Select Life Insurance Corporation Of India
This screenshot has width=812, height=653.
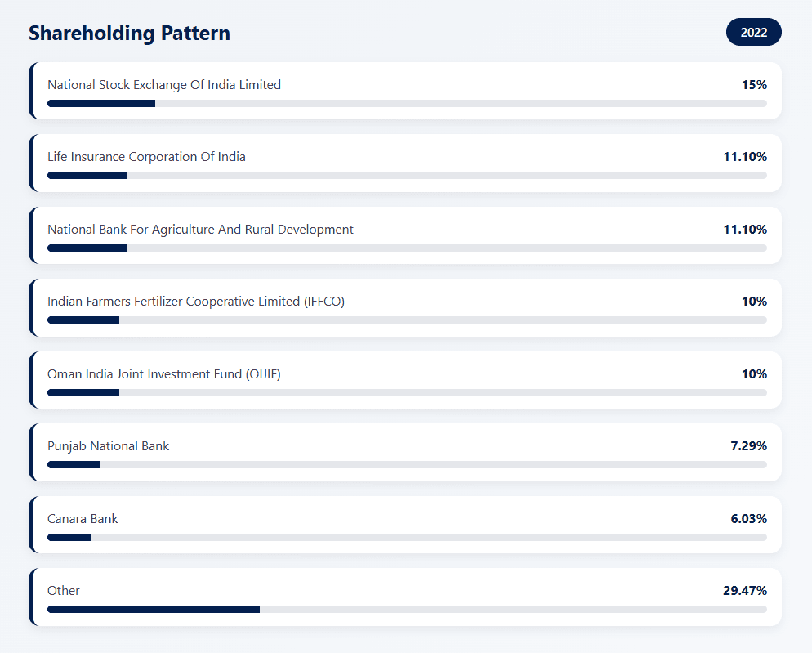(146, 157)
